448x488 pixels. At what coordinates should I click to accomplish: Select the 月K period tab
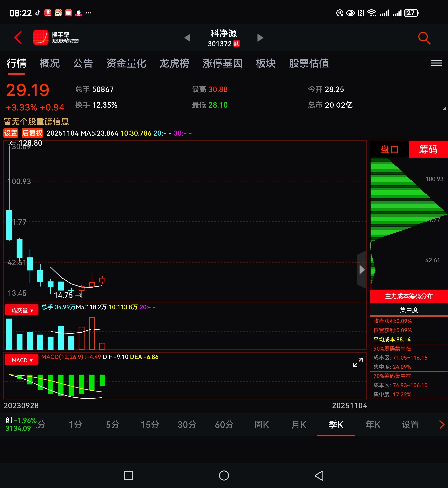(299, 425)
